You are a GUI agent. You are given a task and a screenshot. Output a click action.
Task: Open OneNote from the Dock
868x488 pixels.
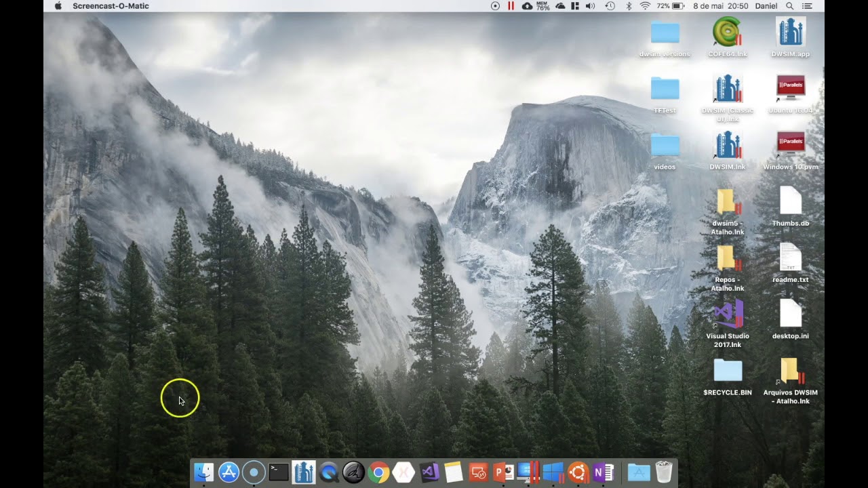point(604,472)
